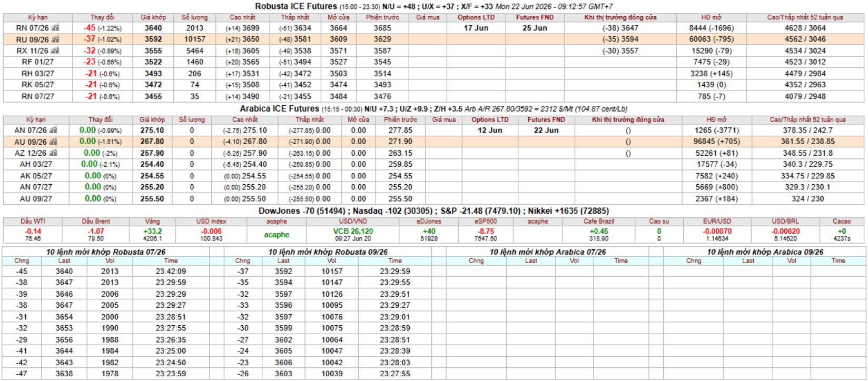
Task: Click Arabica table 'Futures FND' column header
Action: pos(546,119)
